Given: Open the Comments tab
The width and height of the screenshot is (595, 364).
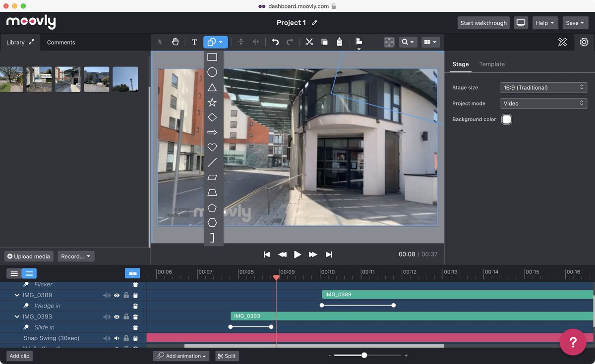Looking at the screenshot, I should [61, 43].
